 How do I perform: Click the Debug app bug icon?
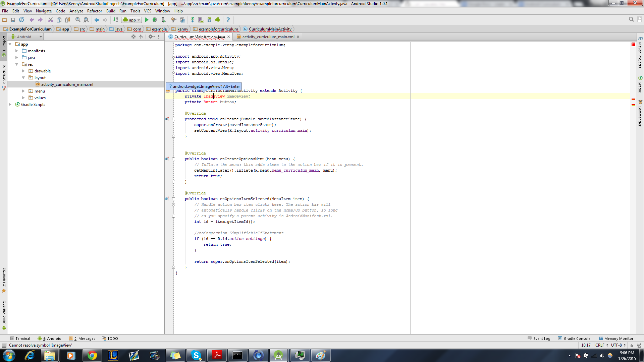coord(155,20)
